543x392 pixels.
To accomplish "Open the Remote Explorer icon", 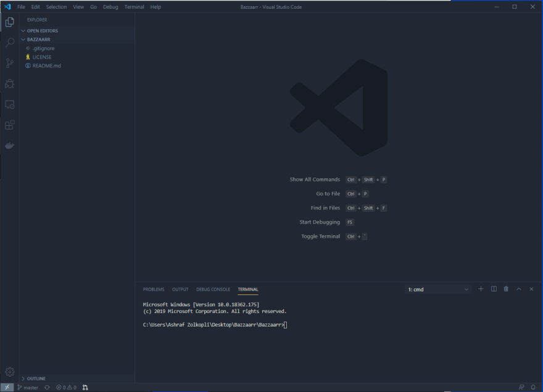I will pyautogui.click(x=10, y=104).
